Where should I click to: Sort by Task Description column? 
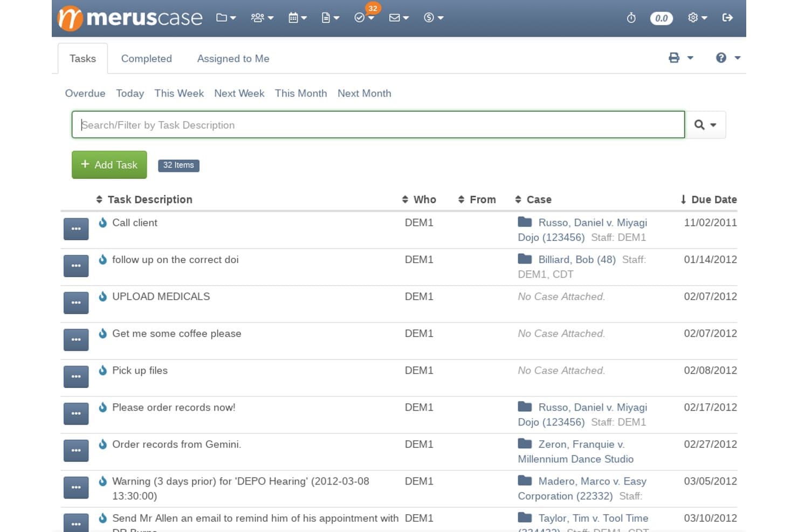click(x=144, y=199)
